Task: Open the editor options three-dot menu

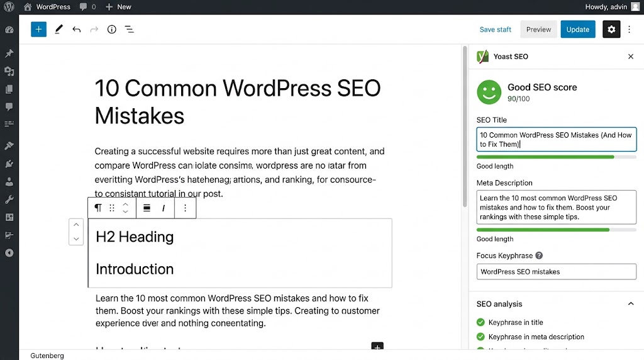Action: (629, 30)
